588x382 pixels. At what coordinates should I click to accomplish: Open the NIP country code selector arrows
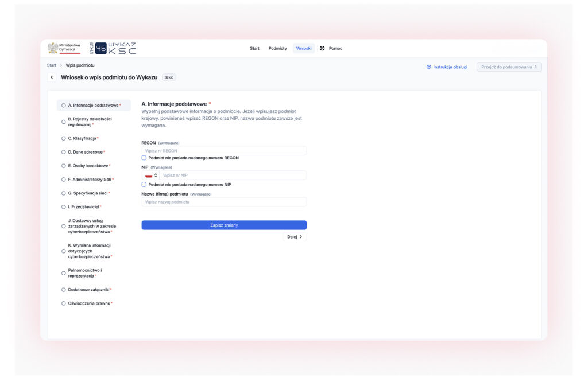156,176
